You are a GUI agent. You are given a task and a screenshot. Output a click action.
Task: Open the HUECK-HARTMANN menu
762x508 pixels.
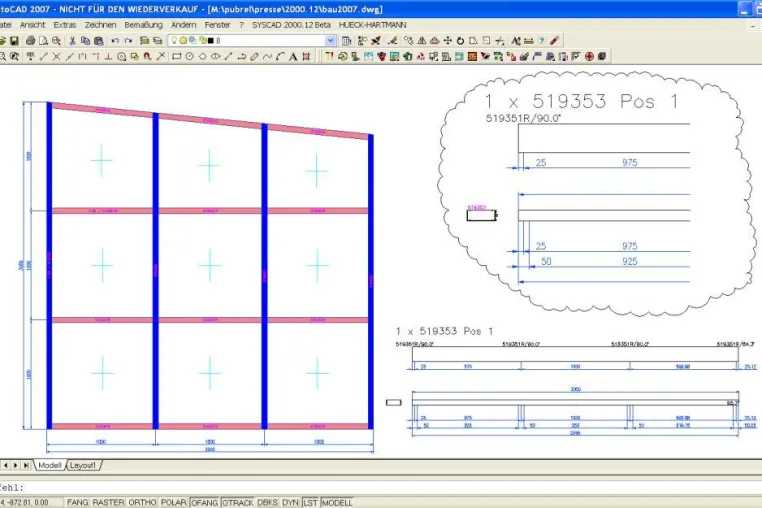[x=373, y=25]
